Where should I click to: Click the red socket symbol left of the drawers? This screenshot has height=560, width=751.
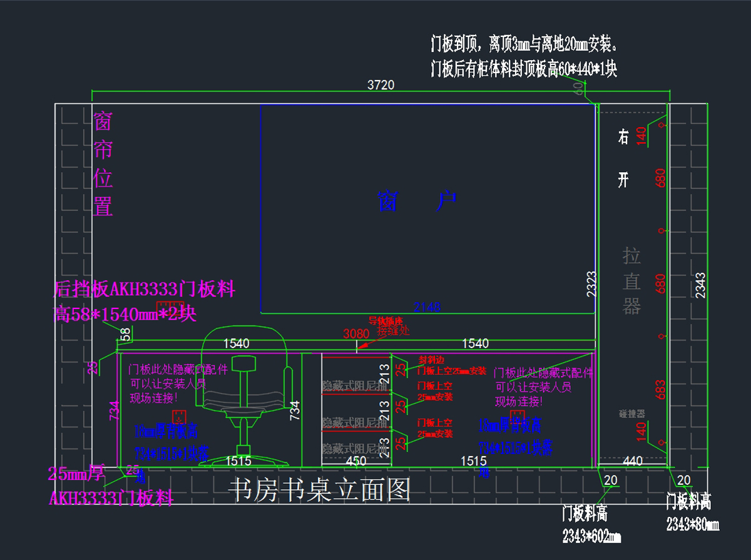point(180,417)
